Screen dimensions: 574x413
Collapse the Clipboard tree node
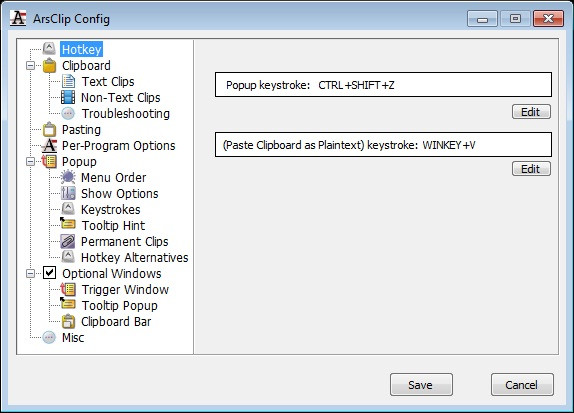click(x=31, y=66)
